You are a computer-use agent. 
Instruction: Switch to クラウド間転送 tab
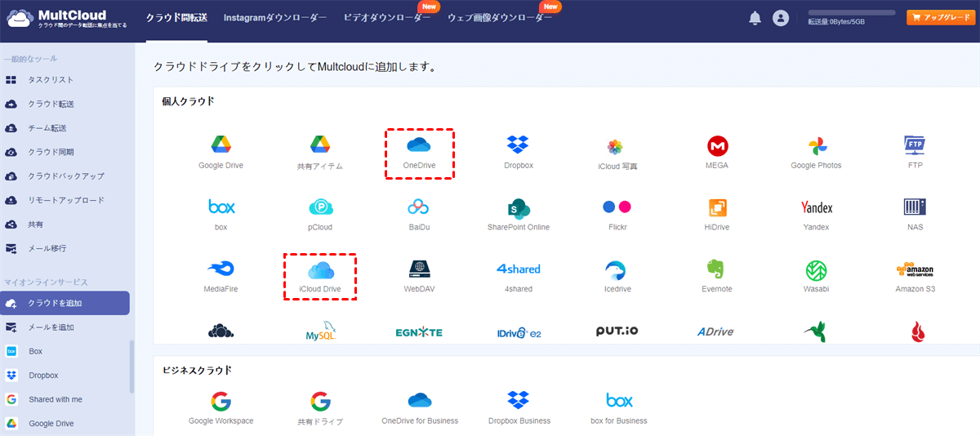[x=176, y=17]
